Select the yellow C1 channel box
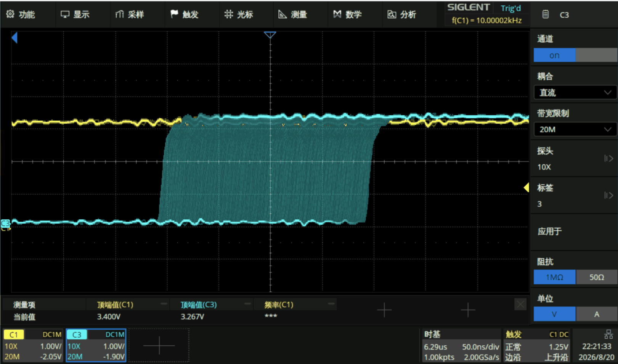This screenshot has width=618, height=364. (x=33, y=346)
